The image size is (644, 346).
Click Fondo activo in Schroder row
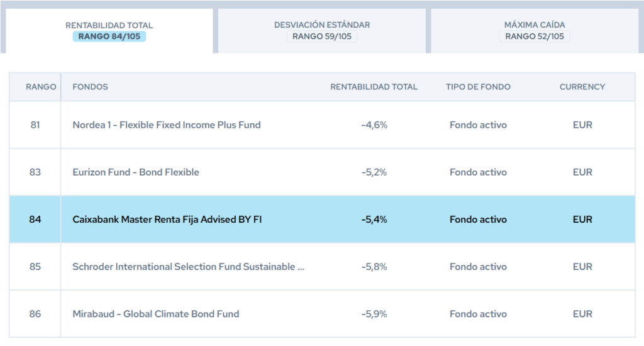(x=478, y=267)
